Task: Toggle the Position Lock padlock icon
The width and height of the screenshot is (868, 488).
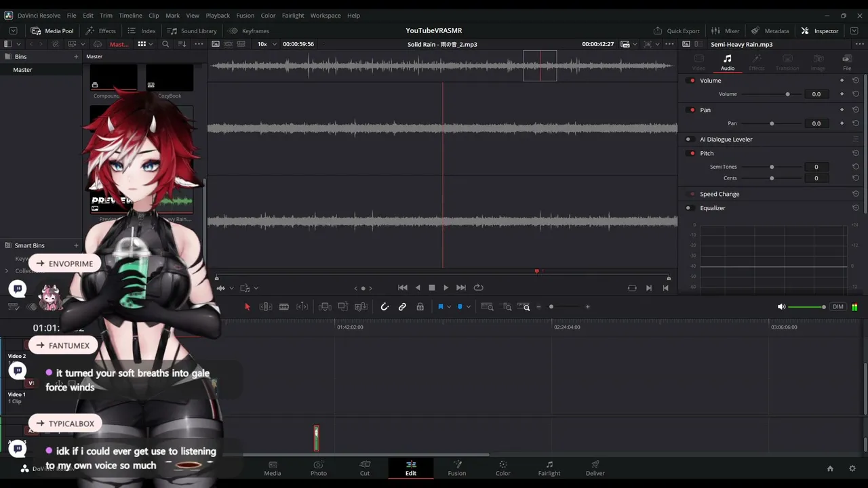Action: (420, 307)
